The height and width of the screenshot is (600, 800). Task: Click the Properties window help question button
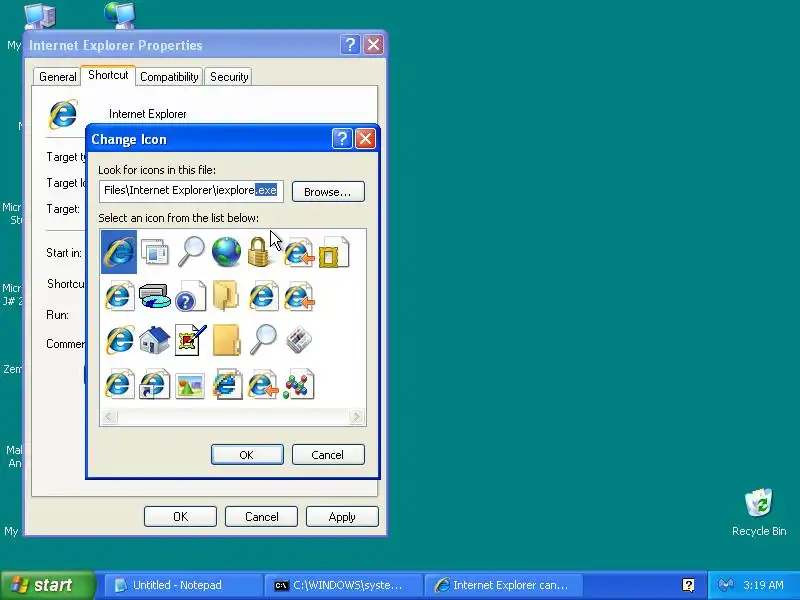pyautogui.click(x=350, y=45)
